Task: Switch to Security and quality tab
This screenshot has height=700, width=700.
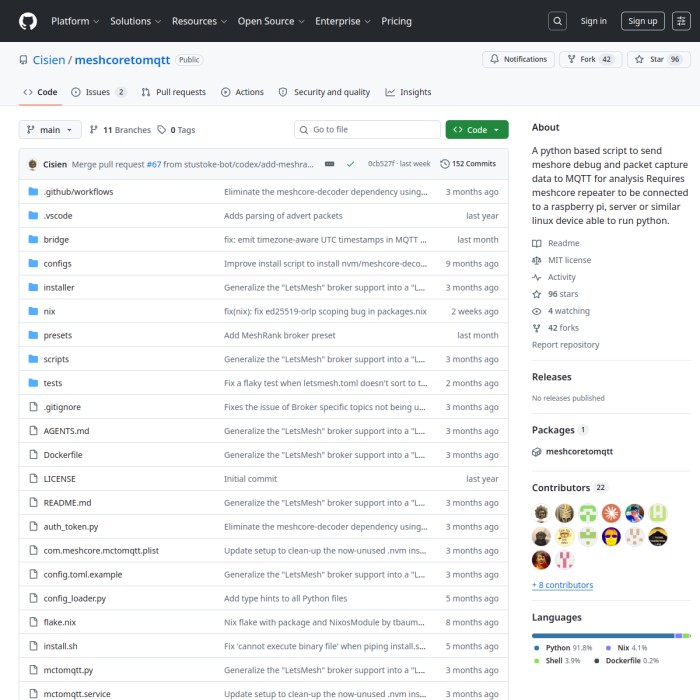Action: [x=325, y=92]
